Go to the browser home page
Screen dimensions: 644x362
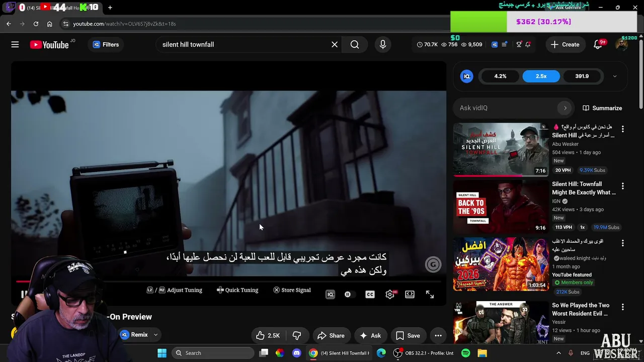coord(49,24)
